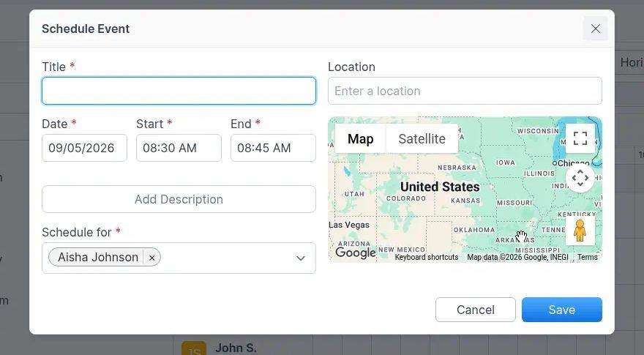Click the Add Description button

pyautogui.click(x=179, y=199)
